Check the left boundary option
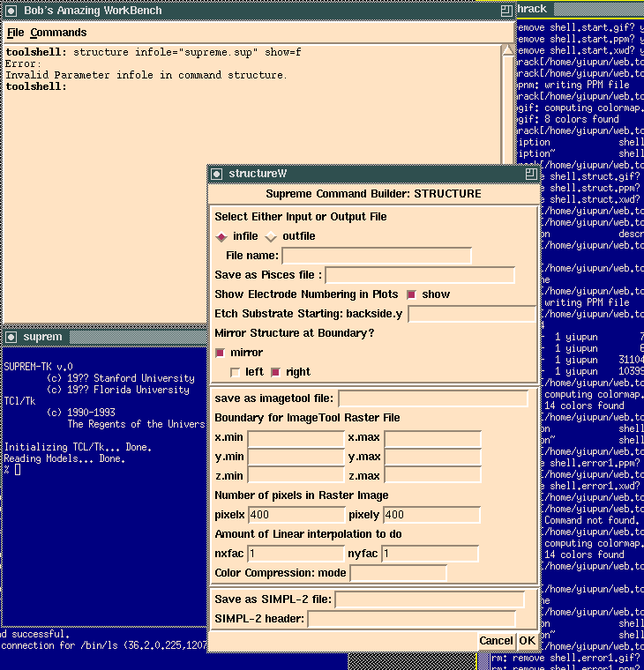Viewport: 644px width, 670px height. click(235, 372)
